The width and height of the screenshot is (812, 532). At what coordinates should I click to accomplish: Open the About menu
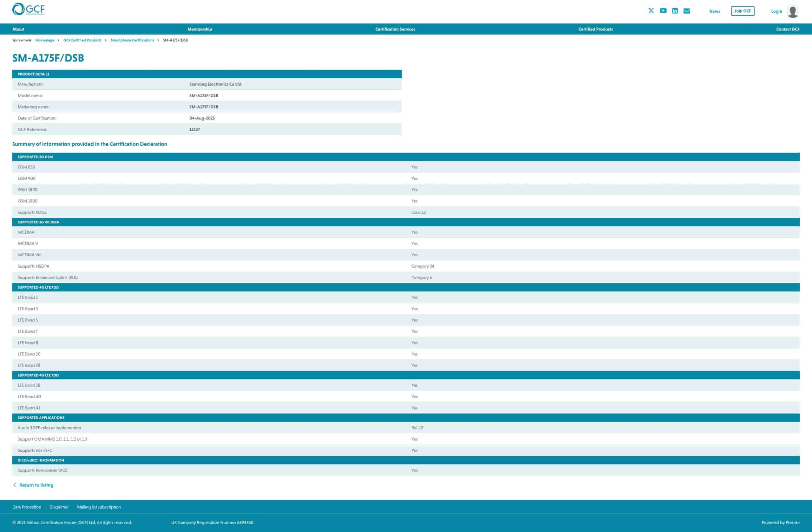coord(18,30)
